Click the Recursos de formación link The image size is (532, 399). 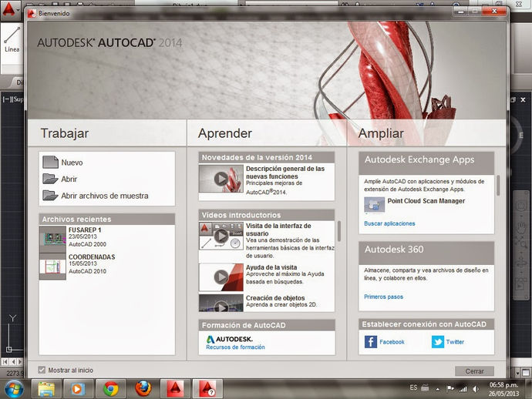(235, 347)
